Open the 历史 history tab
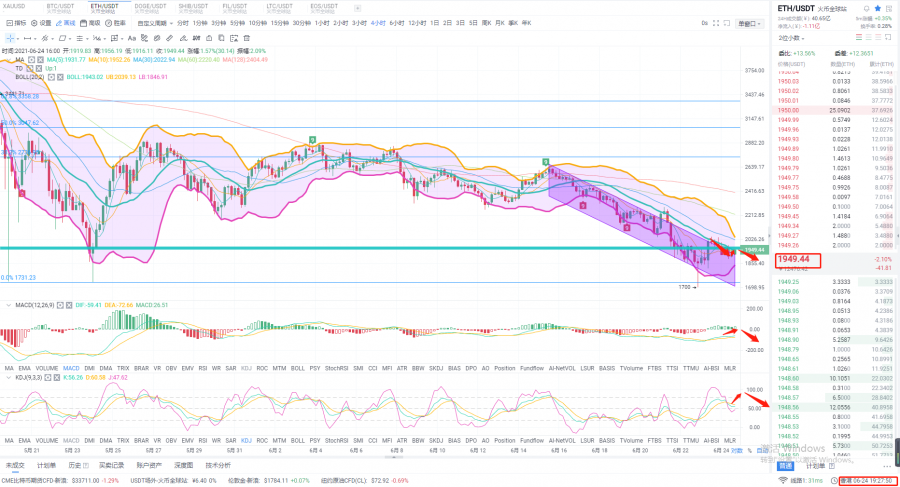 (74, 465)
